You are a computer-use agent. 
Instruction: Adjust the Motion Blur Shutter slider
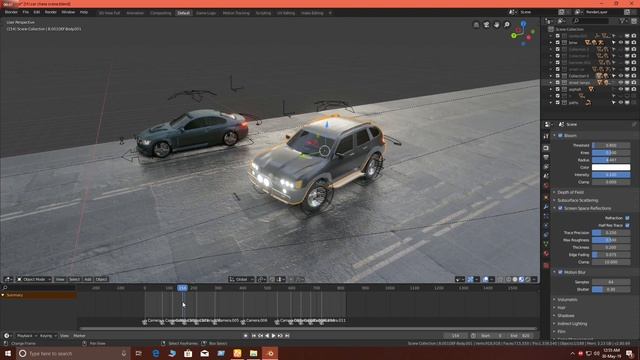[x=611, y=289]
